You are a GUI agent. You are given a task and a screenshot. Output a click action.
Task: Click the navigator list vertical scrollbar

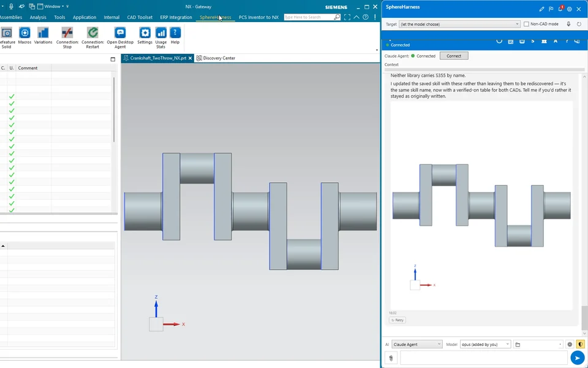click(x=114, y=110)
